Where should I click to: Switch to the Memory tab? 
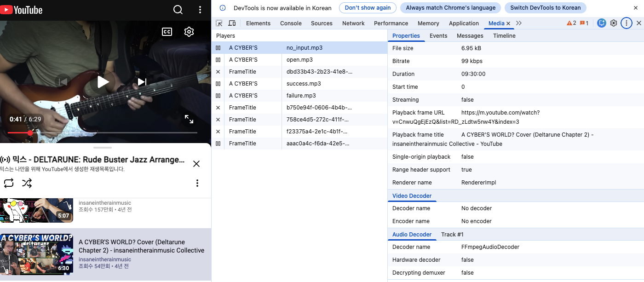coord(428,23)
